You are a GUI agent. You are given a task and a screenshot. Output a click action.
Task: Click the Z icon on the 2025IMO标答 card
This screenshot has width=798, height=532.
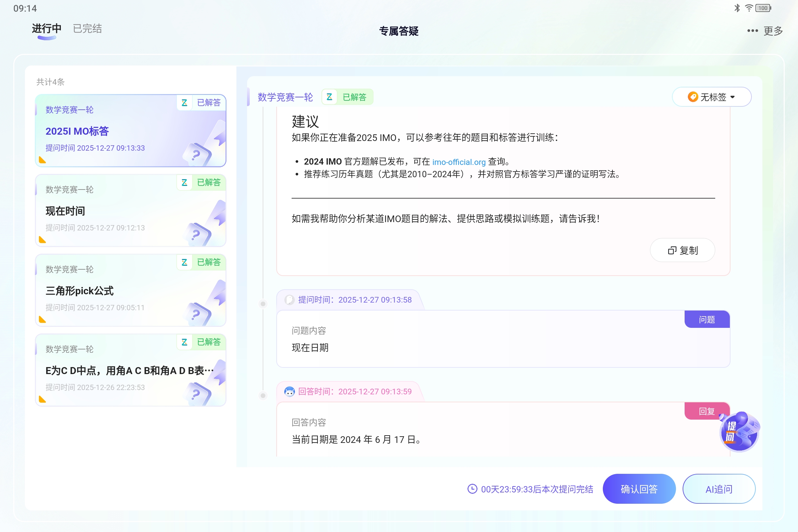point(184,103)
